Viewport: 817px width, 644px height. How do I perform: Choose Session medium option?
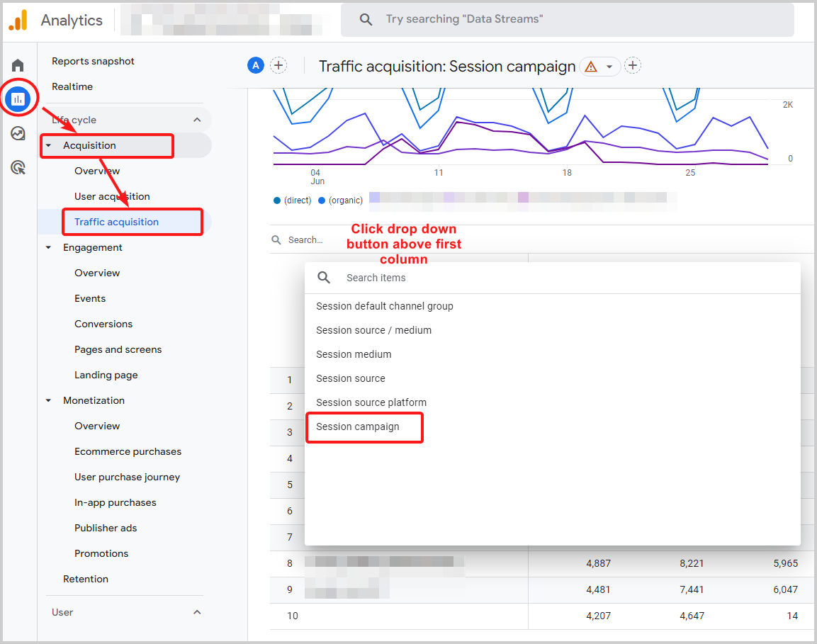(x=354, y=354)
